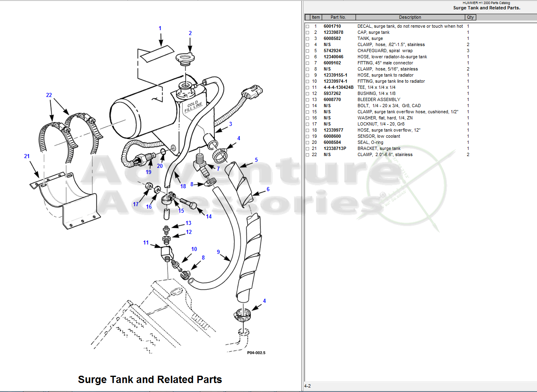Image resolution: width=537 pixels, height=392 pixels.
Task: Click the Surge Tank and Related Parts caption
Action: [150, 380]
